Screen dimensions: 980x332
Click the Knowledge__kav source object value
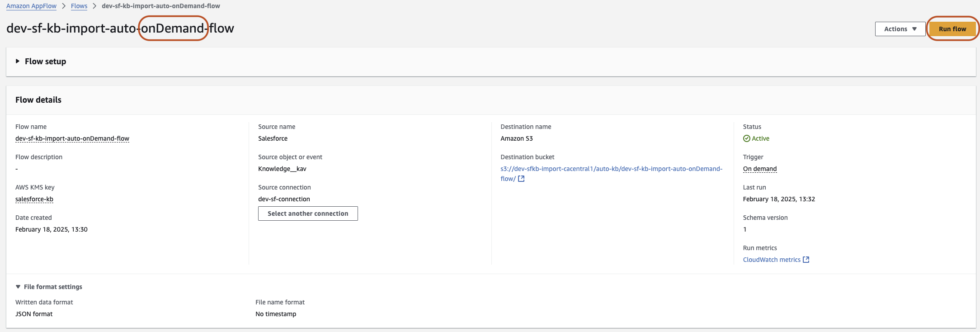[282, 169]
